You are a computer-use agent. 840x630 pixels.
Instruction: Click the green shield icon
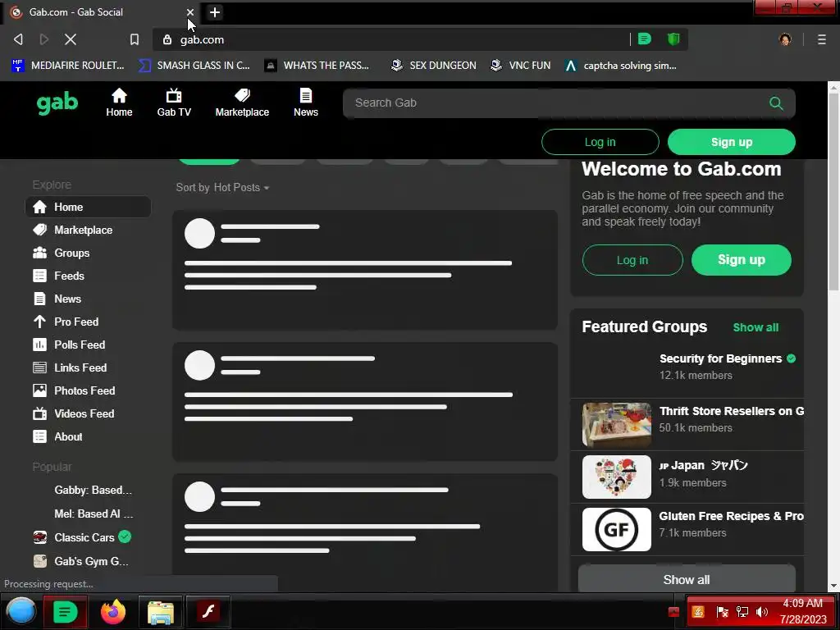click(673, 39)
